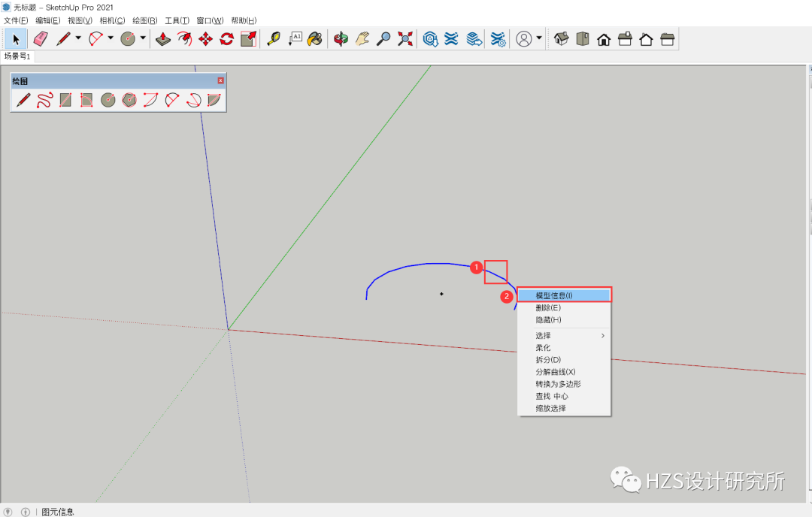Open the Circle tool dropdown arrow

pyautogui.click(x=141, y=39)
